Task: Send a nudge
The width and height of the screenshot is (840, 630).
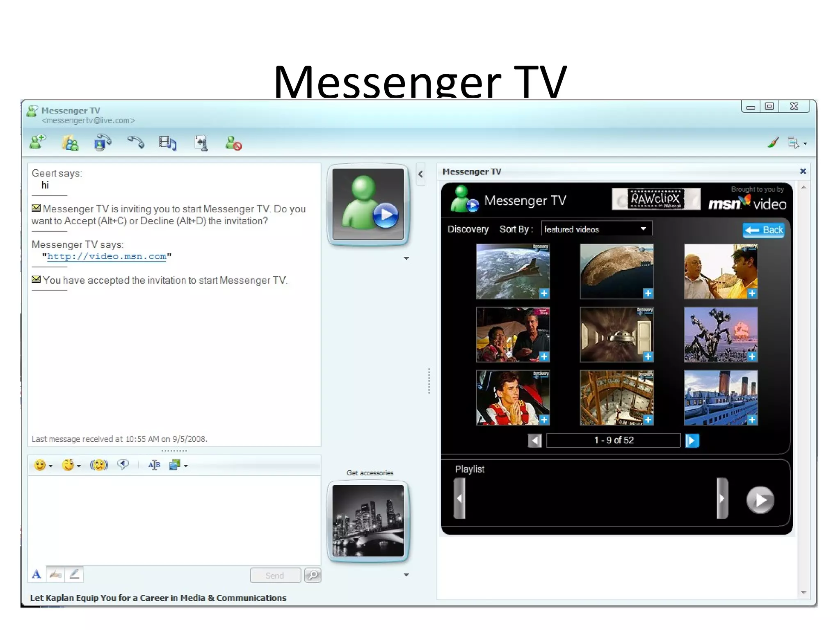Action: (99, 465)
